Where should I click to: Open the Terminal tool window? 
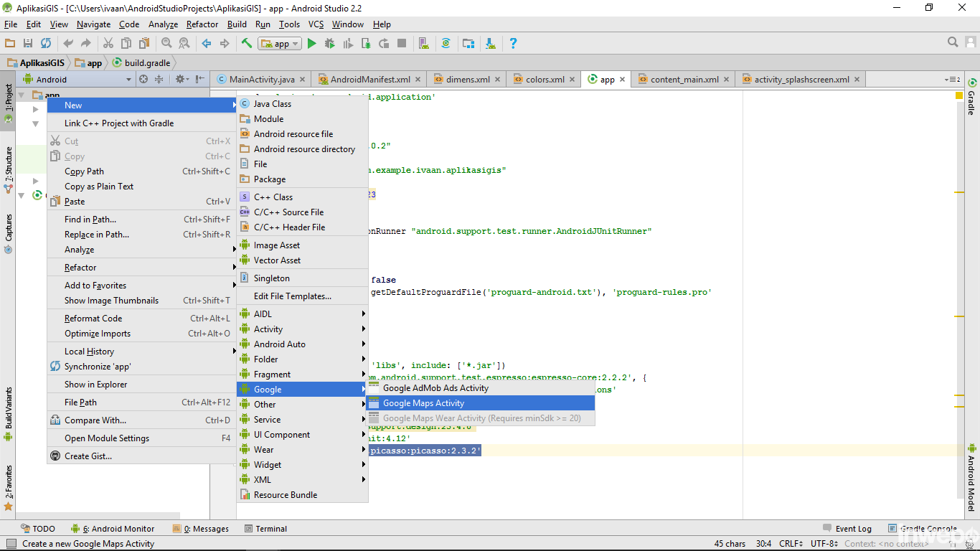click(x=270, y=529)
